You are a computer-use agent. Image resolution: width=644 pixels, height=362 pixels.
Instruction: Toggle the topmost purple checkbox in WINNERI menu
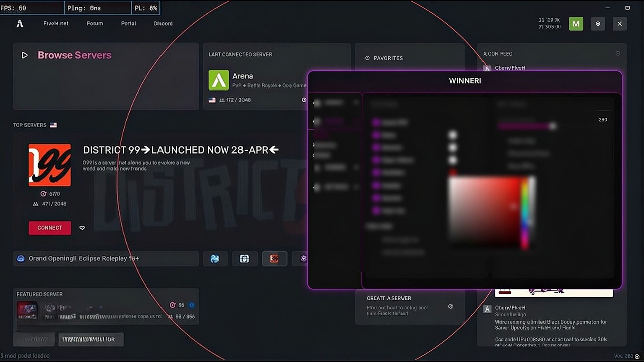(x=376, y=122)
